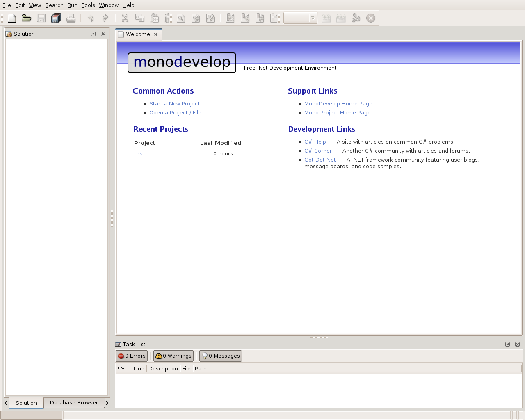Select the Welcome document tab

[x=138, y=34]
